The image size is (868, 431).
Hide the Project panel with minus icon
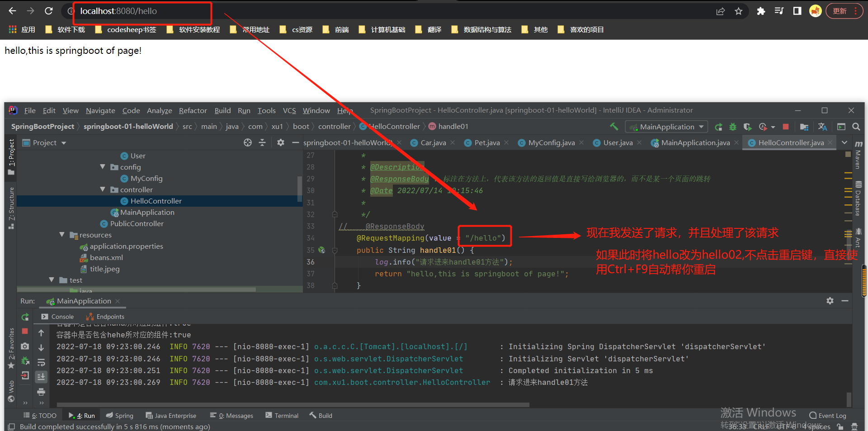296,142
